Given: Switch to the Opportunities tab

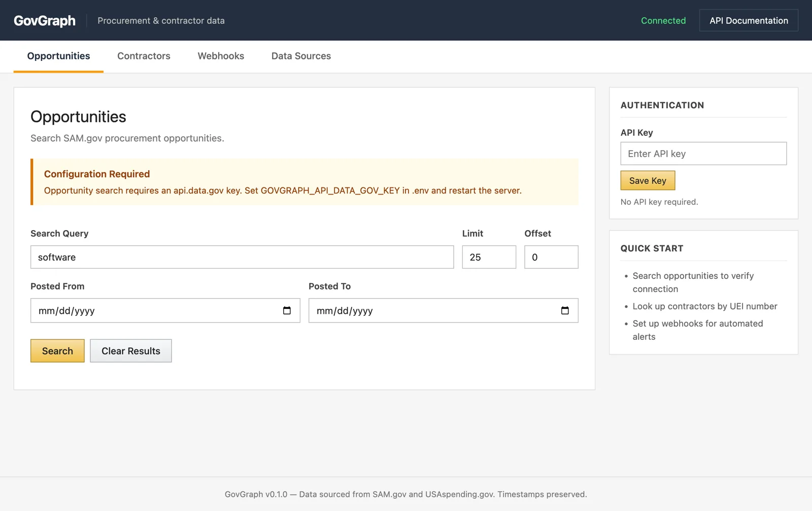Looking at the screenshot, I should (x=58, y=56).
